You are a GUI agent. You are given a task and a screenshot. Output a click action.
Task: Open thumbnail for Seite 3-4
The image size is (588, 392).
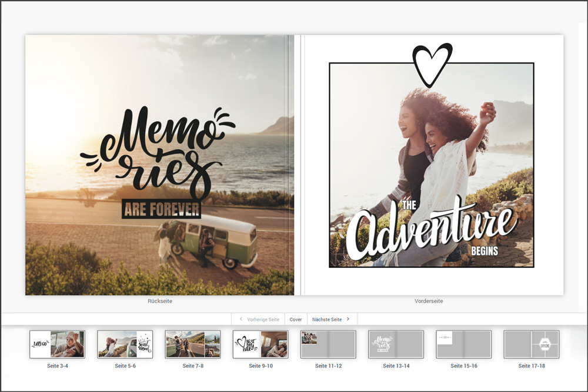57,344
